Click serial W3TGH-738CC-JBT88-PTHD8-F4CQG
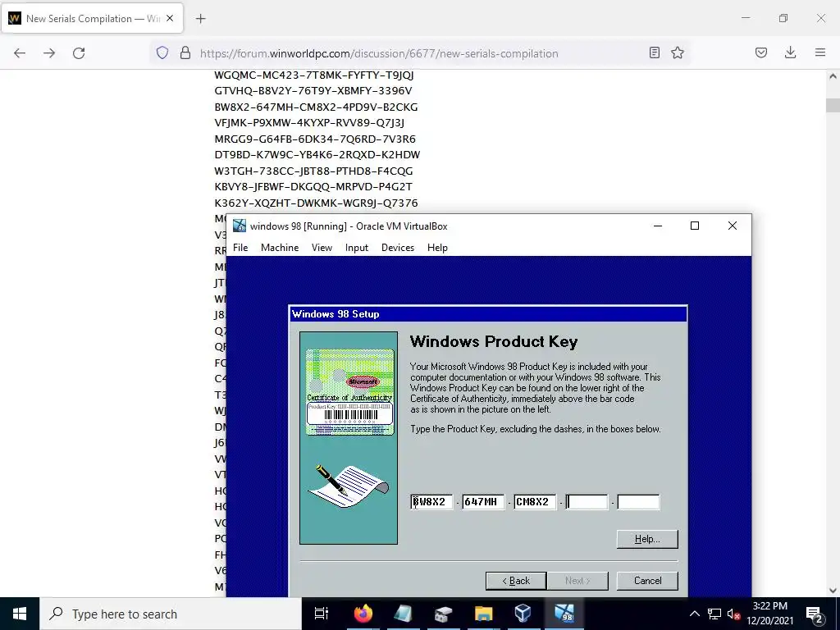 coord(313,171)
